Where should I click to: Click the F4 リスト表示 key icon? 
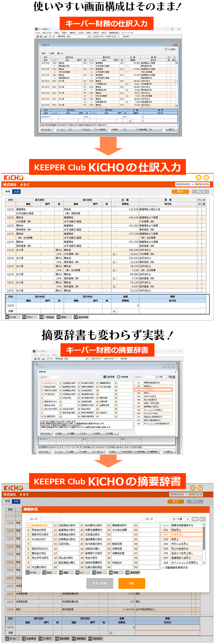pos(40,639)
